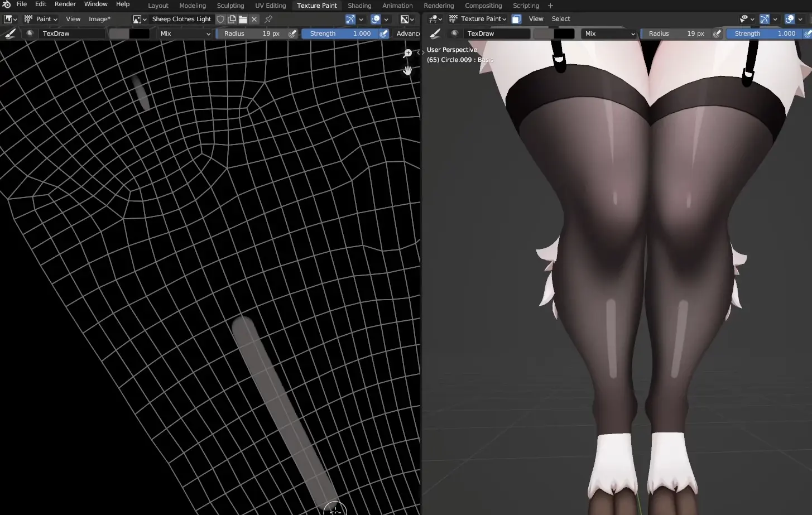
Task: Toggle strength pen pressure in image editor
Action: click(x=384, y=33)
